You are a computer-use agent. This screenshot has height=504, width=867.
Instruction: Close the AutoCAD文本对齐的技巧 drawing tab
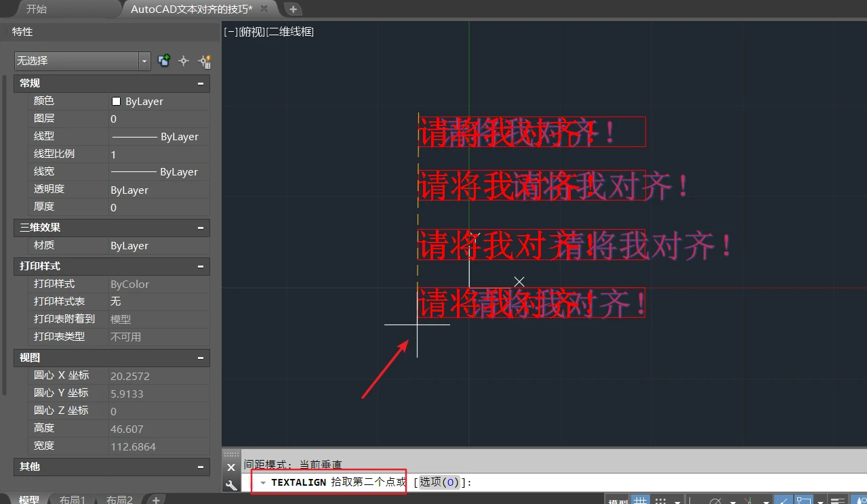264,9
